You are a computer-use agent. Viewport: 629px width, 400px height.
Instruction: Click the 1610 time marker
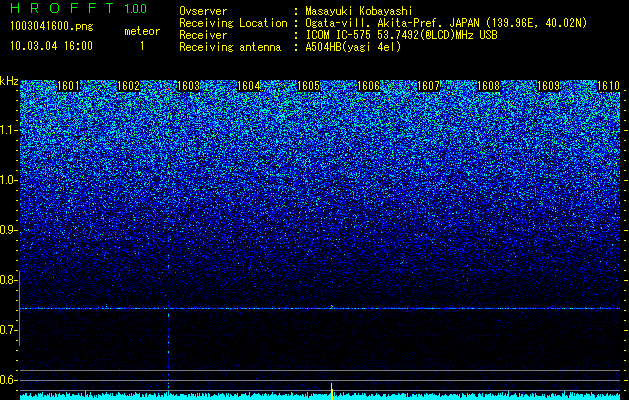(609, 86)
